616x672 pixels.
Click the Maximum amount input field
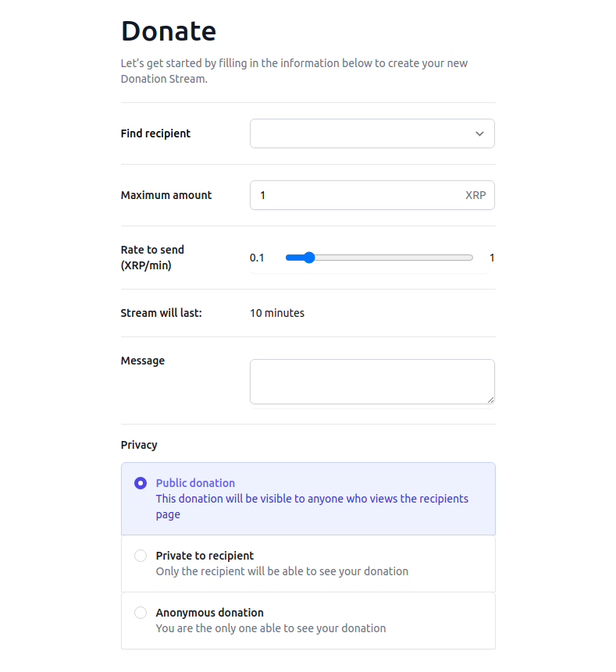(x=355, y=195)
